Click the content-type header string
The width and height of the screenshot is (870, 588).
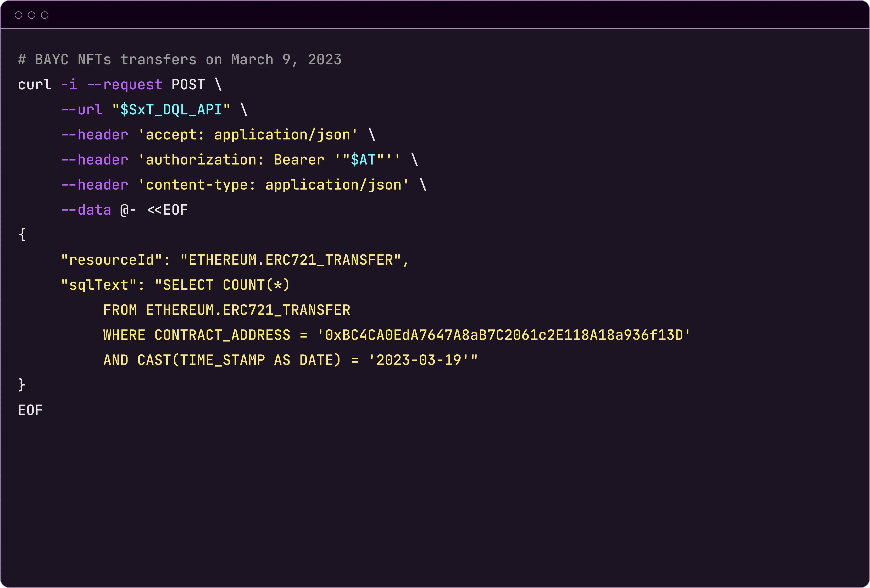(x=273, y=185)
